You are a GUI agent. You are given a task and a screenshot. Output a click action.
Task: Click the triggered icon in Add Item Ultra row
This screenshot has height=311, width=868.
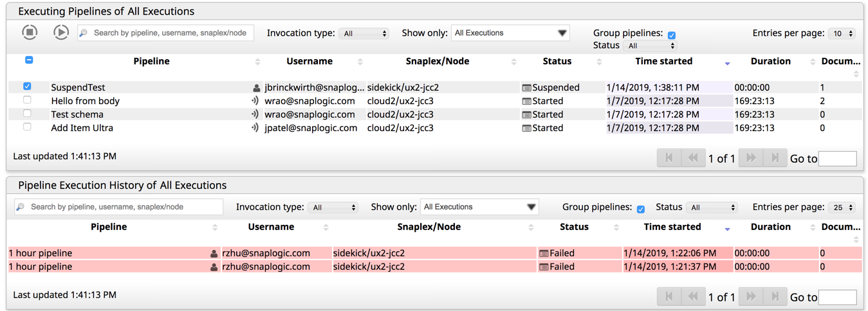click(255, 128)
